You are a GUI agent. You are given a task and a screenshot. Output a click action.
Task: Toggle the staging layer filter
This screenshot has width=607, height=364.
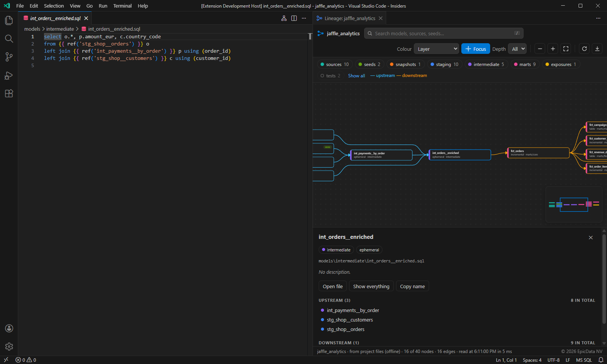(x=444, y=64)
